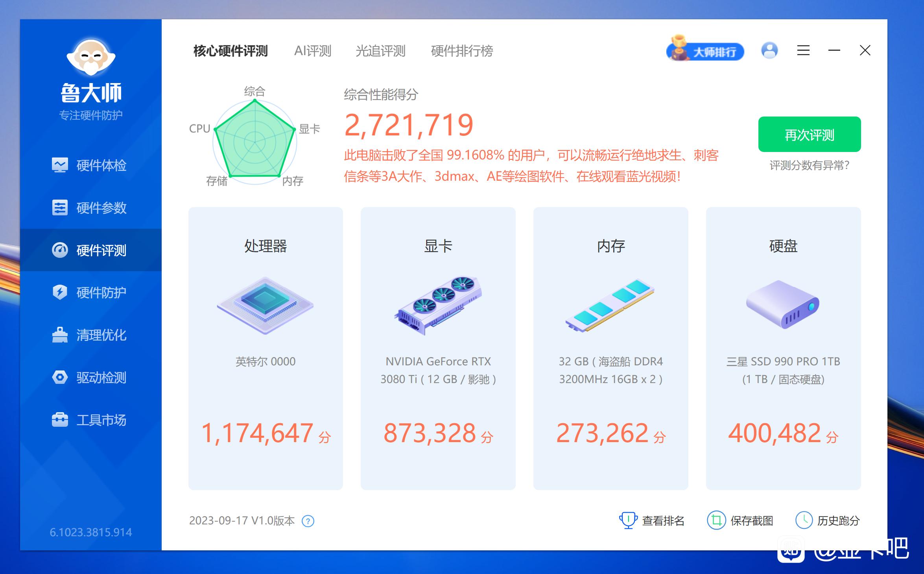Open 驱动检测 sidebar section
The height and width of the screenshot is (574, 924).
click(x=90, y=378)
